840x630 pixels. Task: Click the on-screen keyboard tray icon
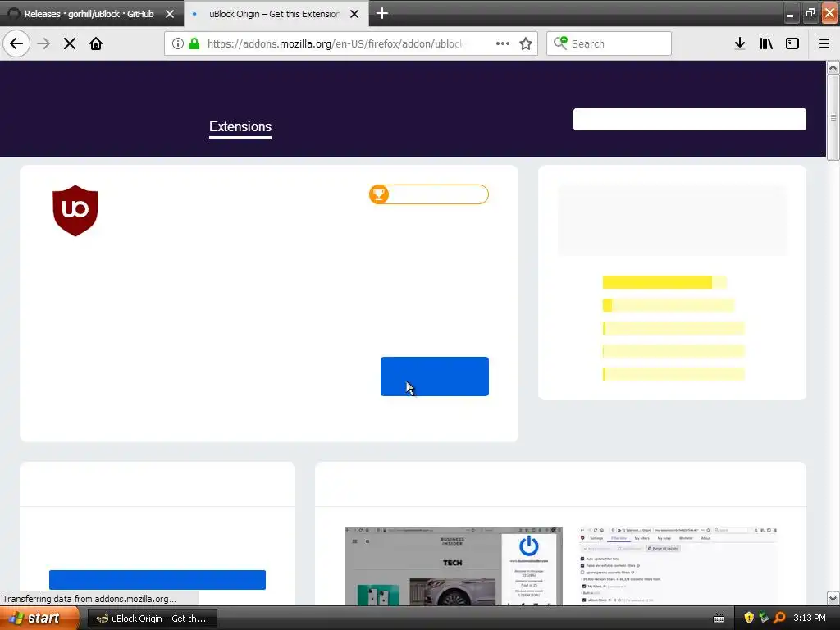tap(719, 619)
